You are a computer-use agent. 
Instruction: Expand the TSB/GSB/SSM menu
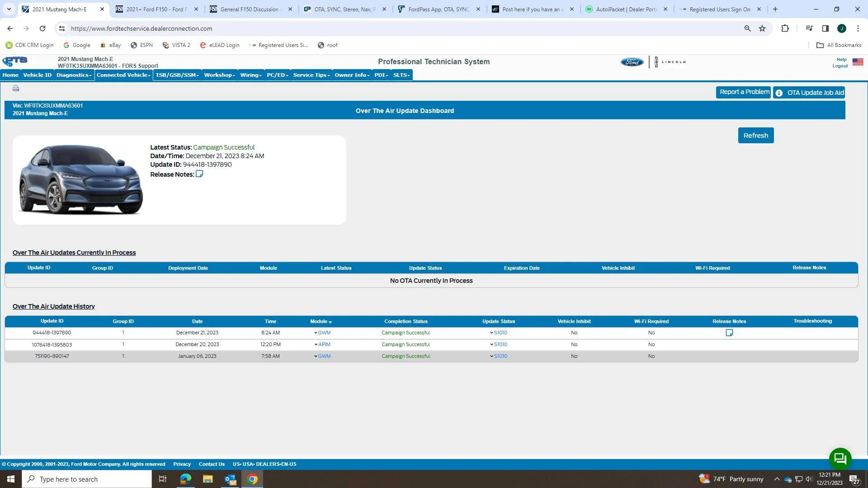click(x=177, y=75)
